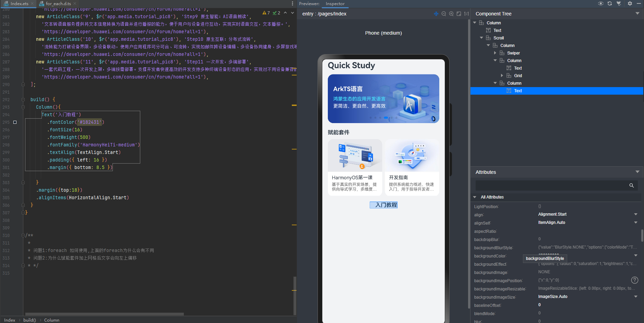The width and height of the screenshot is (644, 323).
Task: Open the backgroundColor dropdown arrow
Action: (x=636, y=255)
